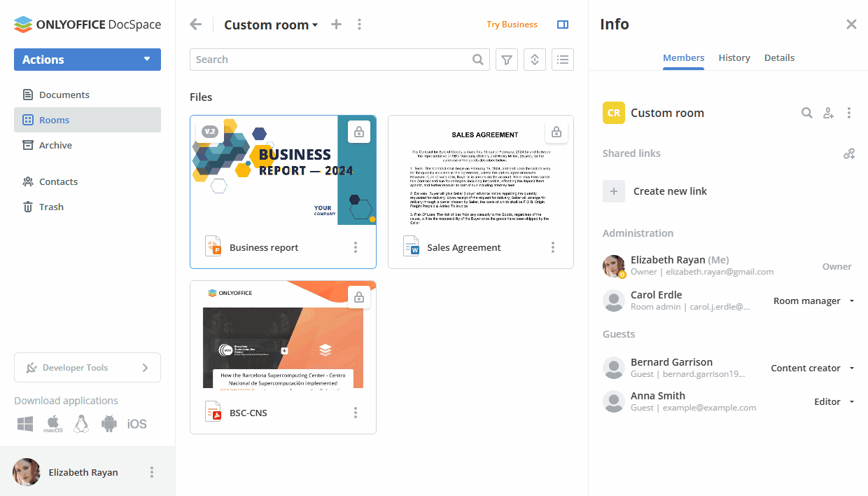Click Elizabeth Rayan avatar at bottom left

click(27, 472)
